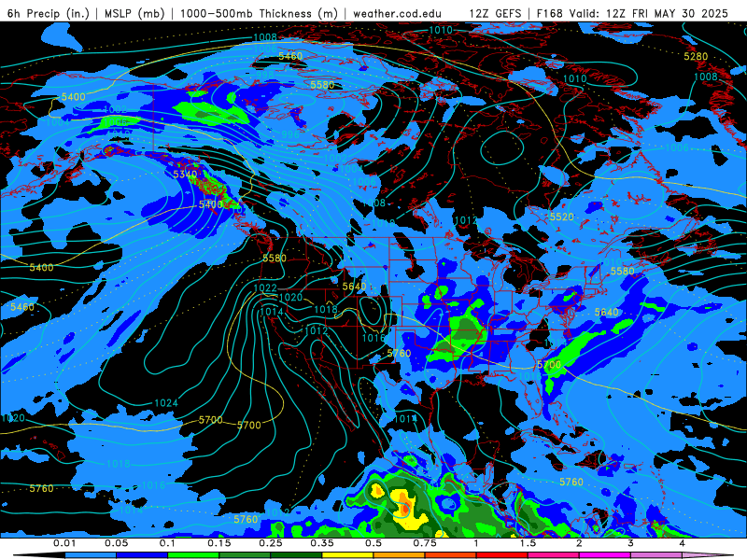
Task: Click the 1020 isobar label beside 1022
Action: click(290, 297)
